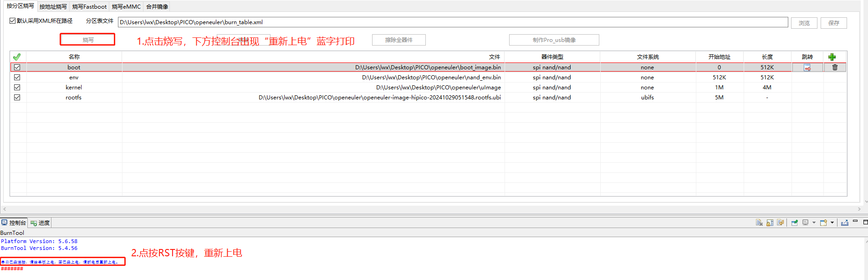This screenshot has height=280, width=868.
Task: Click the 烧写 burn button
Action: click(87, 40)
